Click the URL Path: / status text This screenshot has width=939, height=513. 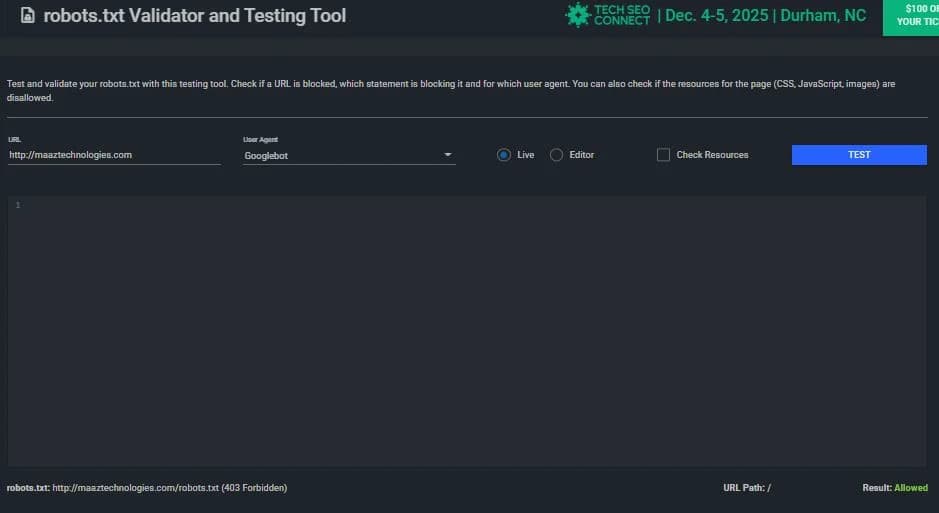(x=747, y=488)
